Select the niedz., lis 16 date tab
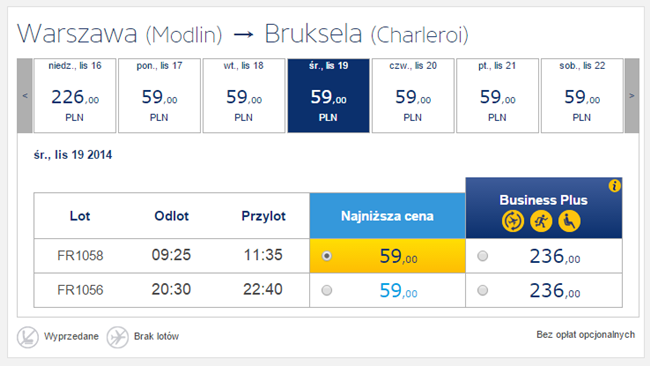The height and width of the screenshot is (366, 650). [75, 96]
